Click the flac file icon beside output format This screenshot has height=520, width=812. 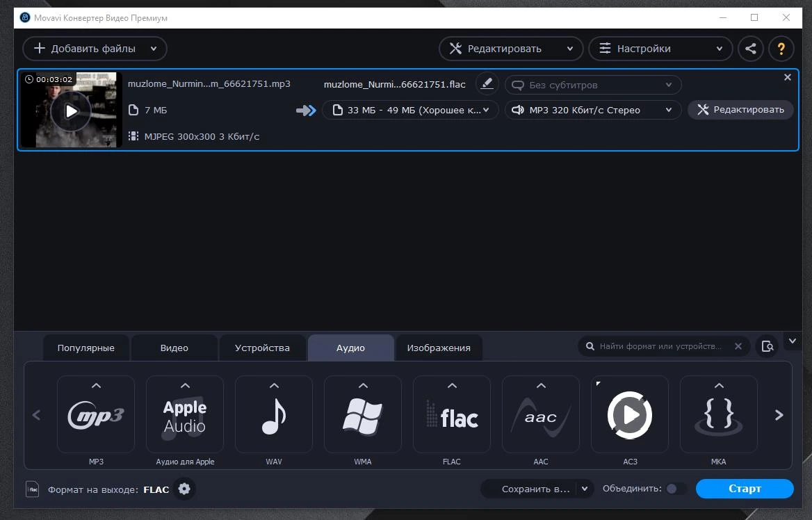pyautogui.click(x=32, y=489)
